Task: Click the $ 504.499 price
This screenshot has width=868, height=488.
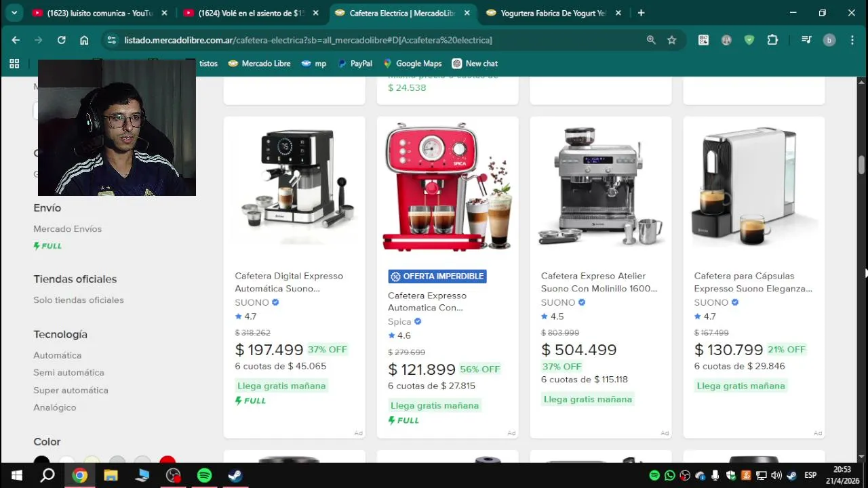Action: click(x=579, y=350)
